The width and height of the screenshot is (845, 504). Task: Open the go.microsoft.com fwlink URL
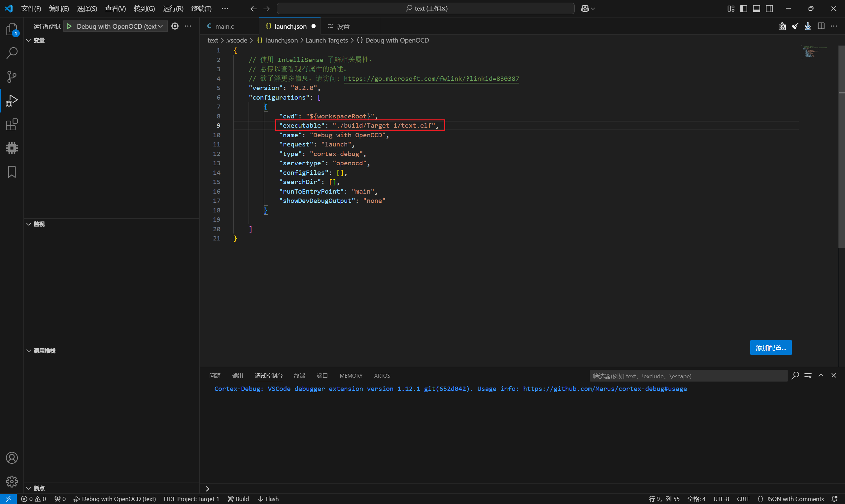click(x=431, y=79)
